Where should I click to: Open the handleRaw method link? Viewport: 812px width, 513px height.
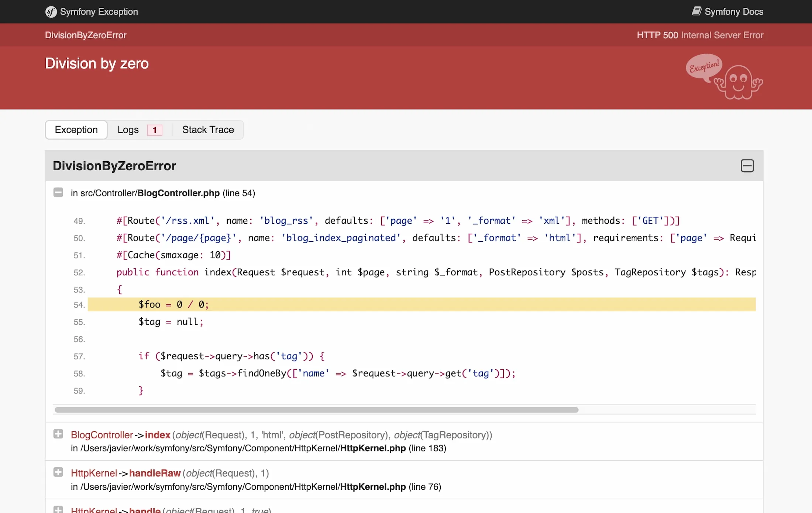155,473
